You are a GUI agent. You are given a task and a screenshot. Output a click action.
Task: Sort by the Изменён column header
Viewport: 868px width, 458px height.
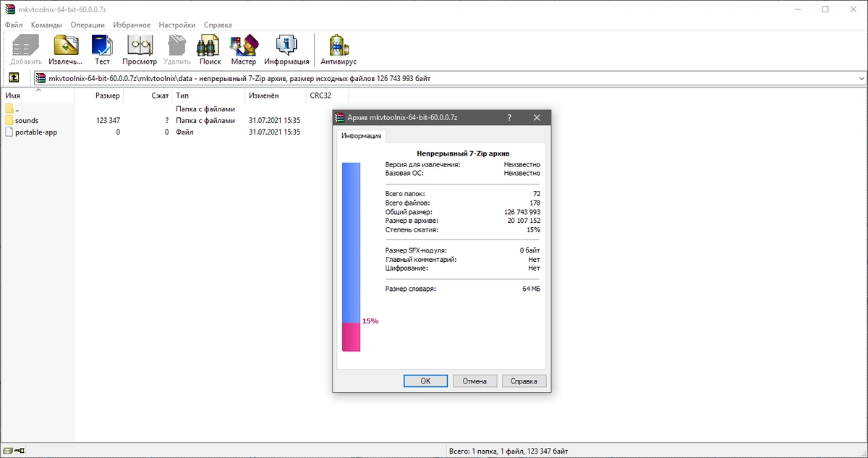pyautogui.click(x=273, y=96)
